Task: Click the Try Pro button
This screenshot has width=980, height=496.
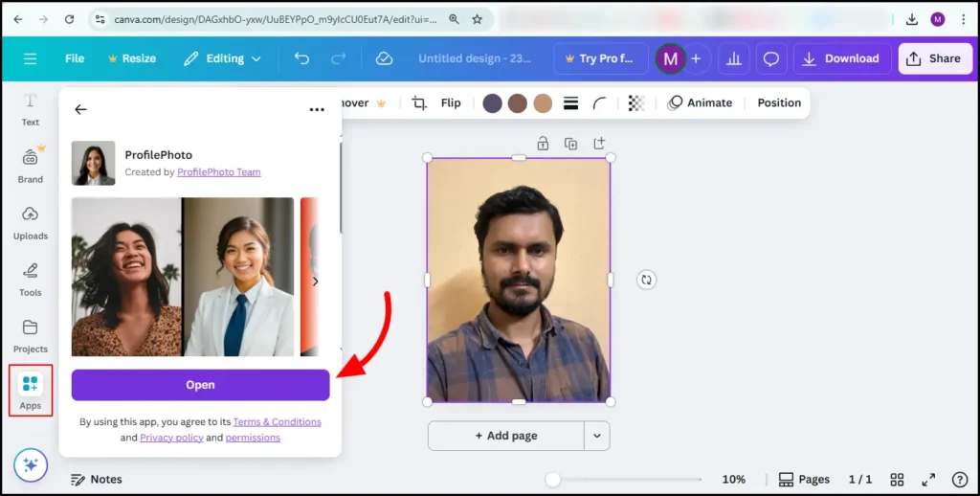Action: coord(601,58)
